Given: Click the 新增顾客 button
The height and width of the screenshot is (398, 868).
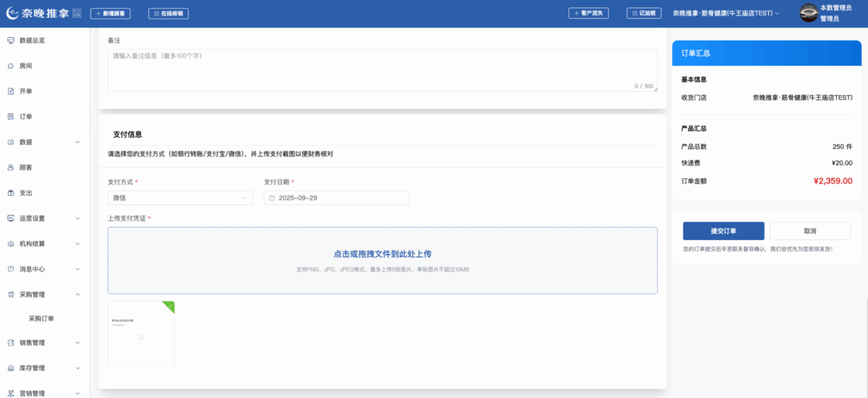Looking at the screenshot, I should click(x=110, y=13).
